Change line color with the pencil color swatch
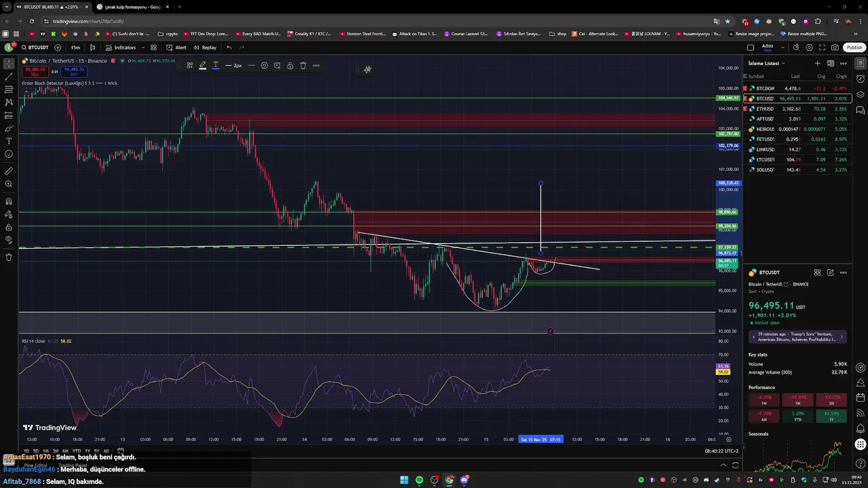Screen dimensions: 868x488 (203, 66)
